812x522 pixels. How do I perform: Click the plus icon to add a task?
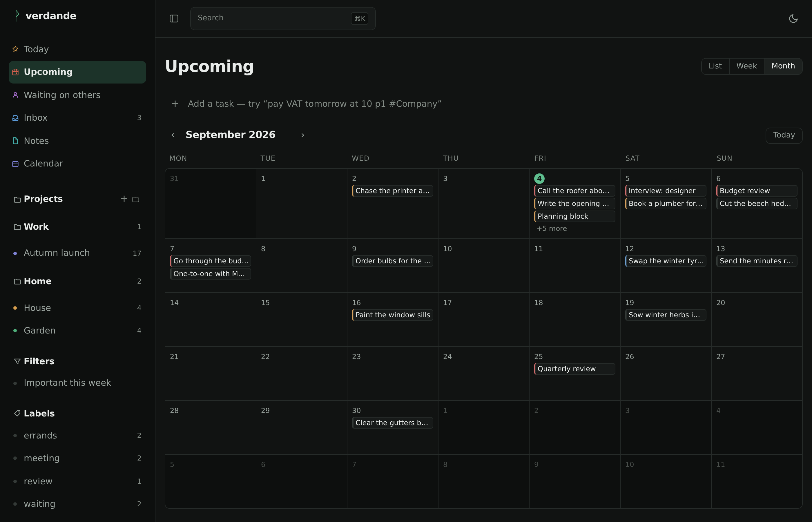coord(175,104)
